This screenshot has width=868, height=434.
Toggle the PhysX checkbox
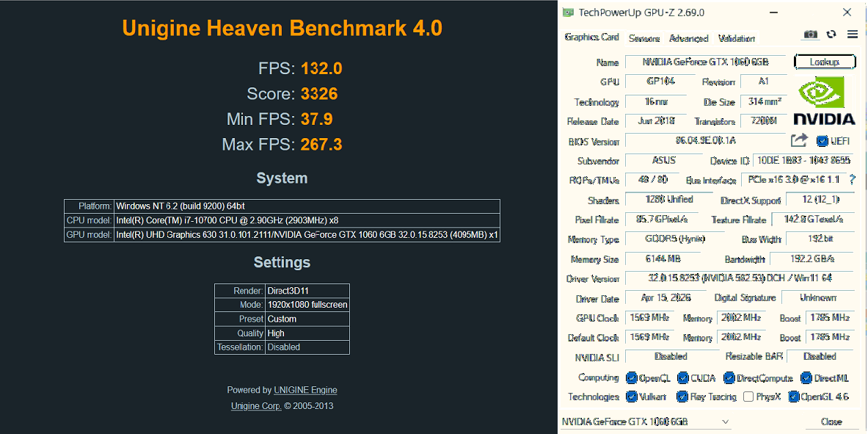click(x=748, y=397)
